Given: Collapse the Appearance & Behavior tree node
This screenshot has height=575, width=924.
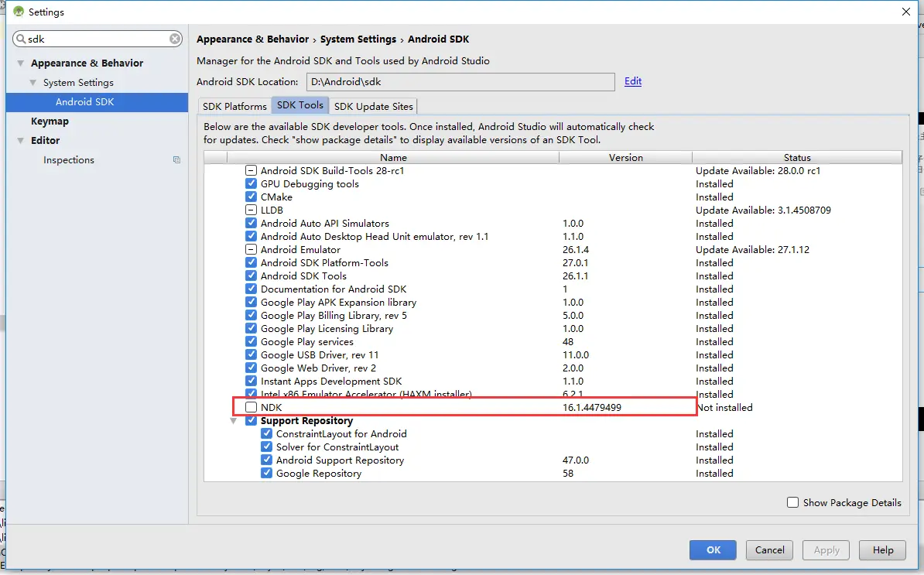Looking at the screenshot, I should 21,63.
